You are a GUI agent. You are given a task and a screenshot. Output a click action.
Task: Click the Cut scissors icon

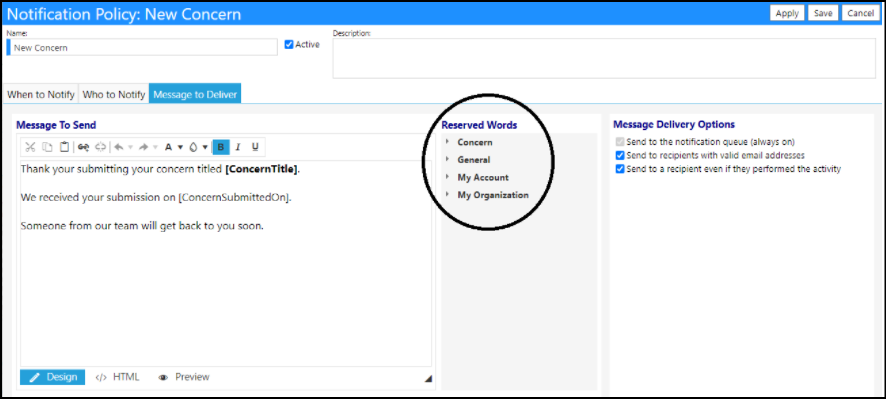pyautogui.click(x=30, y=147)
